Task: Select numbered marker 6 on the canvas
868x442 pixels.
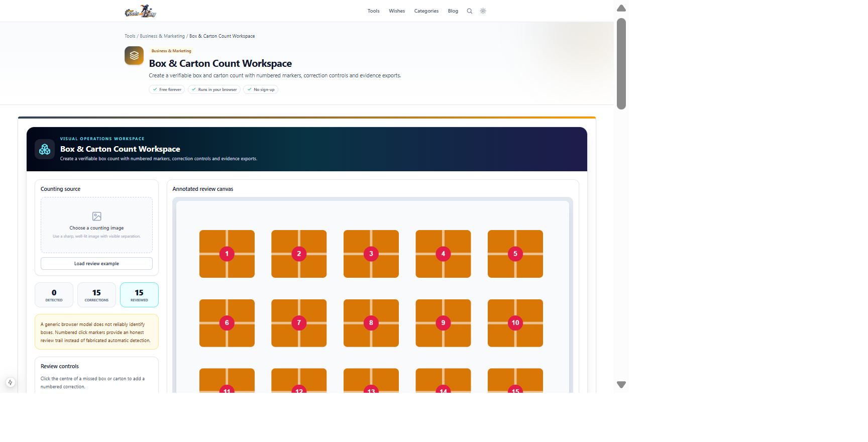Action: point(227,323)
